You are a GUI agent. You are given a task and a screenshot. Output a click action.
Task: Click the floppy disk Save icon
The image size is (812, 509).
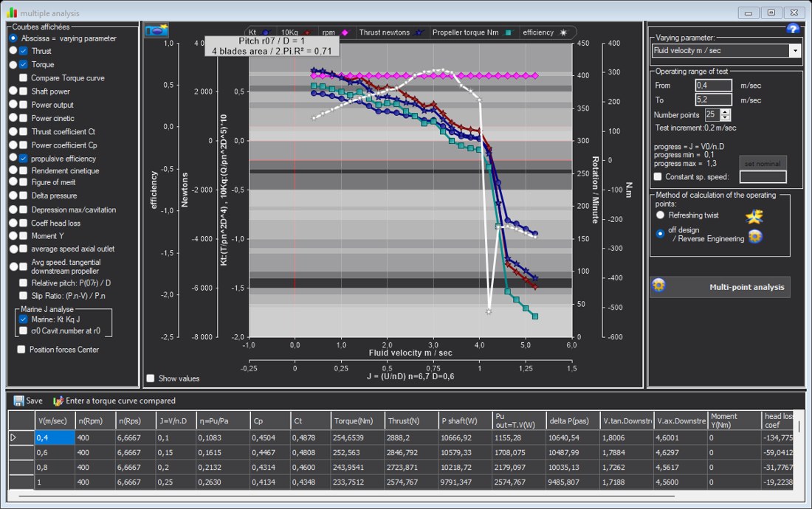(18, 401)
